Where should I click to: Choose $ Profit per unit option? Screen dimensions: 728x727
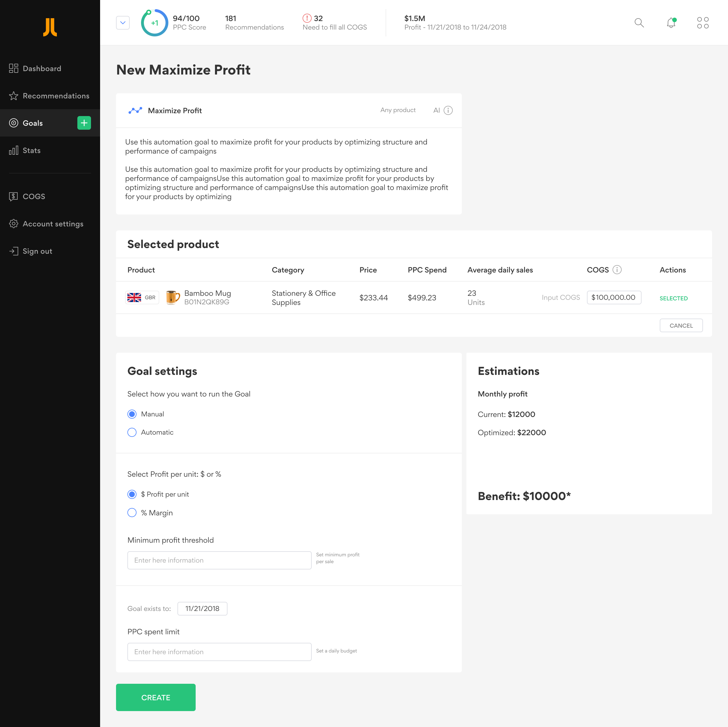[132, 494]
